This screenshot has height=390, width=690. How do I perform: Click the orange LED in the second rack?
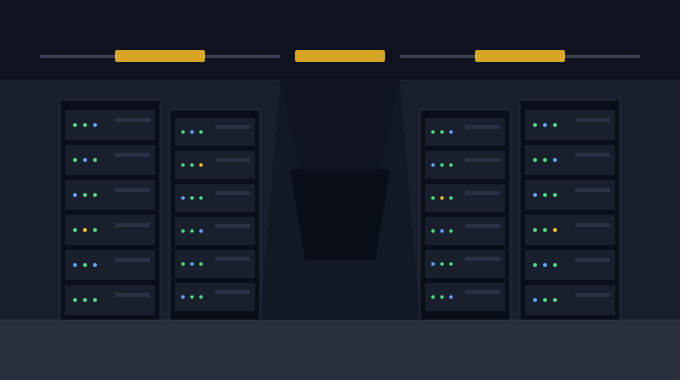201,165
